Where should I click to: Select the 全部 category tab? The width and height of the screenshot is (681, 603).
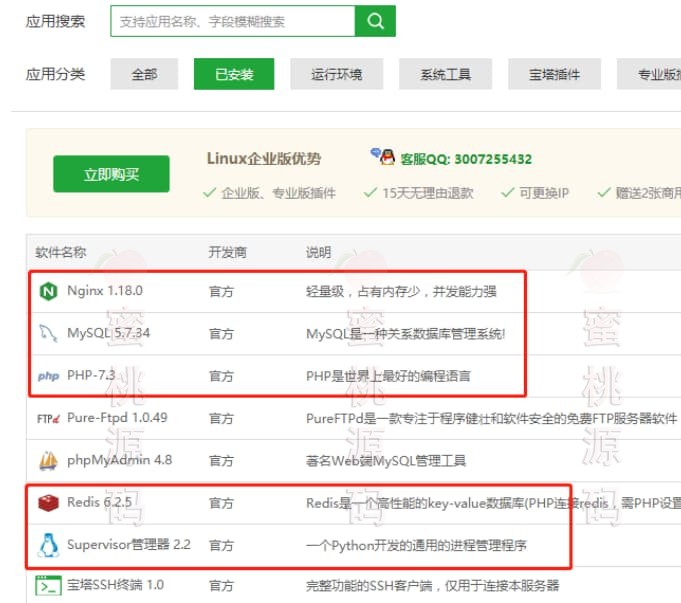144,75
